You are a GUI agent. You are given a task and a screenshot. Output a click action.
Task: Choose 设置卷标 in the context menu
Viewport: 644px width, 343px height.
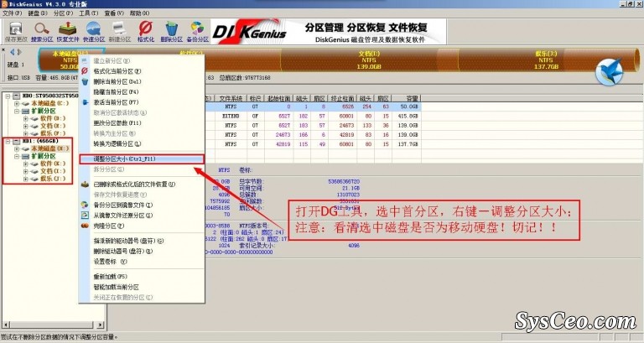point(142,262)
